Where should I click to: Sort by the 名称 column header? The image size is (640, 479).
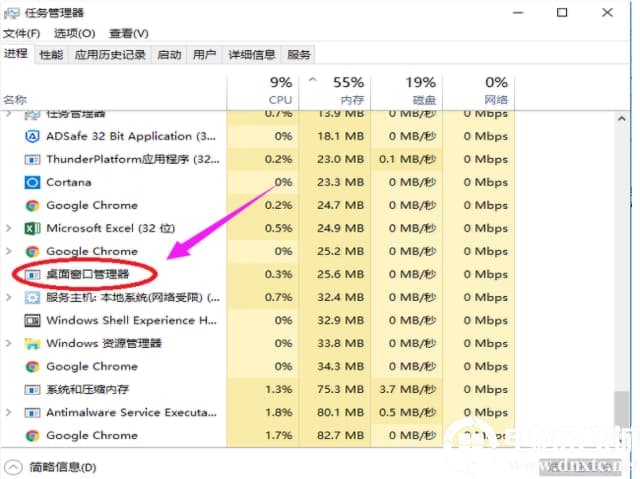pos(113,92)
